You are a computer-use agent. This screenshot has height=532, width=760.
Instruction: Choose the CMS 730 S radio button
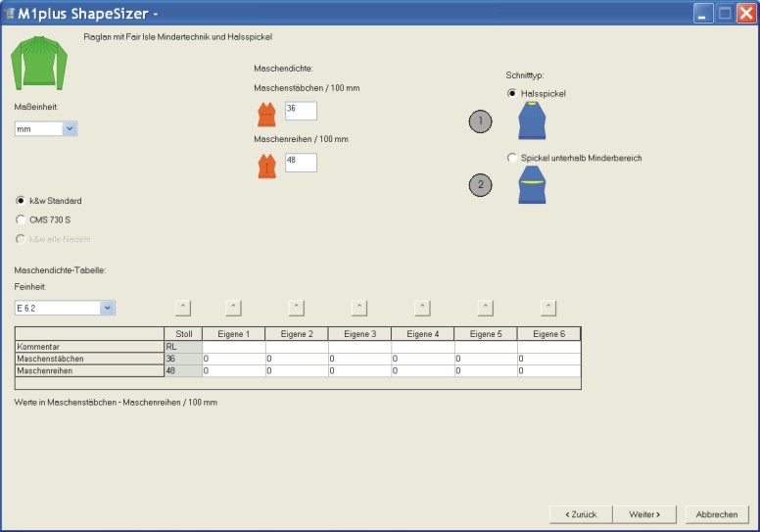coord(22,219)
